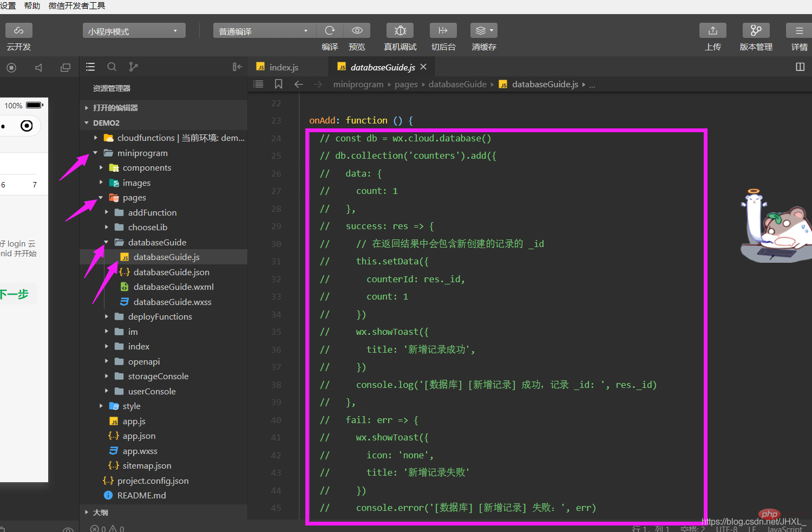Expand the chooseLib folder
Image resolution: width=812 pixels, height=532 pixels.
(163, 227)
